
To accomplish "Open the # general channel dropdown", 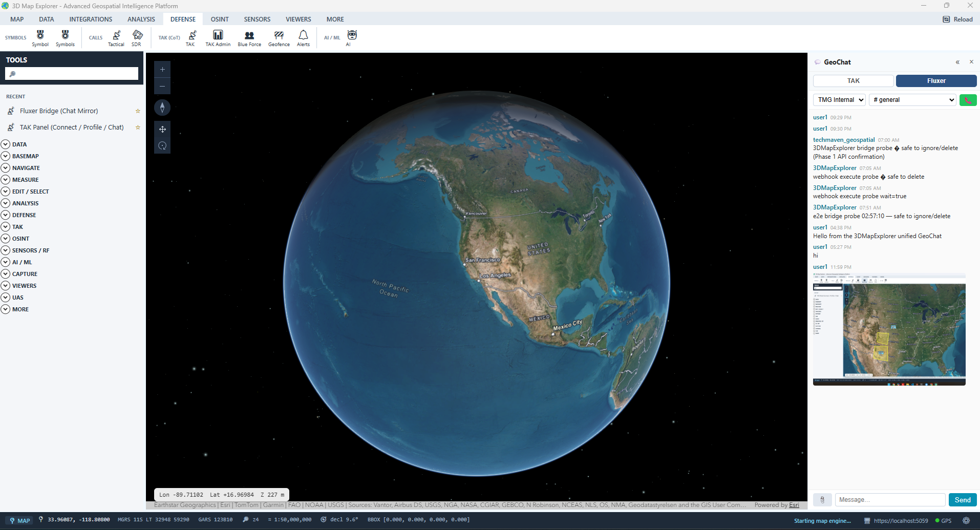I will tap(912, 100).
